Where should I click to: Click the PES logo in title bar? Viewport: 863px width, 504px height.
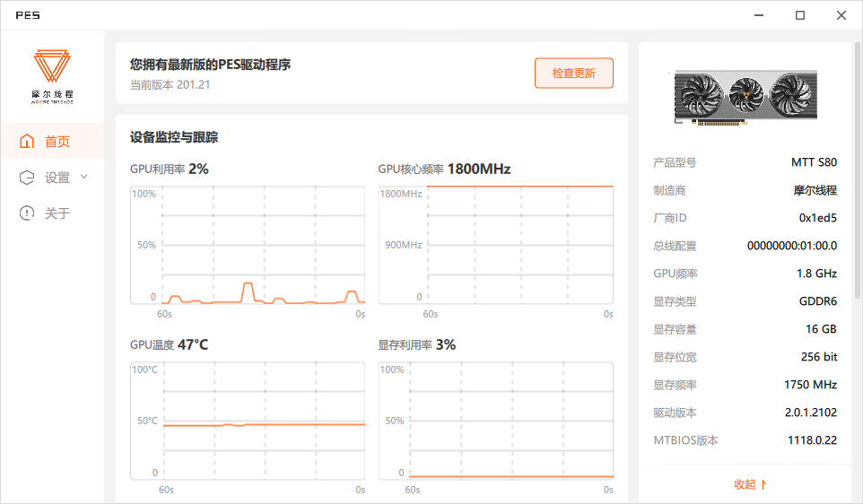click(28, 15)
